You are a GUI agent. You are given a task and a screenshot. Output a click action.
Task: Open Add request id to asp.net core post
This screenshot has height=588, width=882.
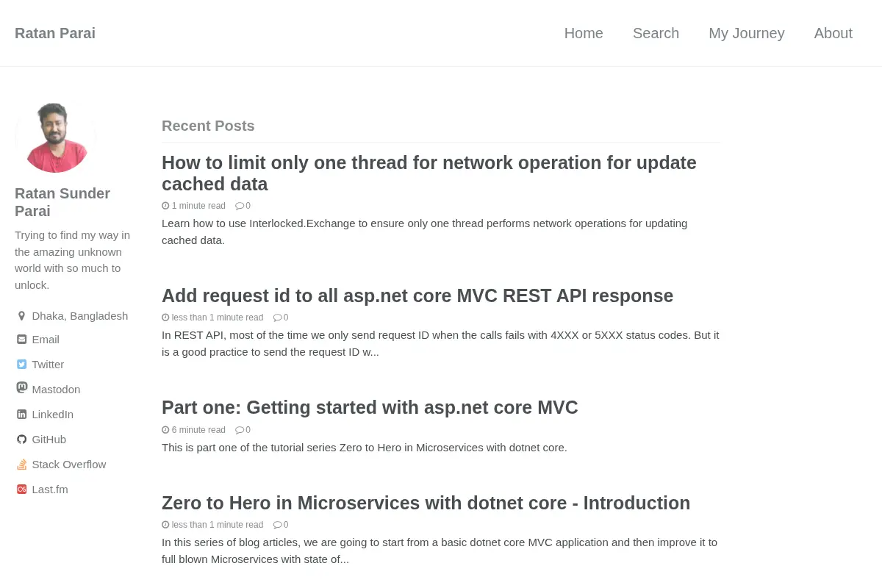click(417, 295)
